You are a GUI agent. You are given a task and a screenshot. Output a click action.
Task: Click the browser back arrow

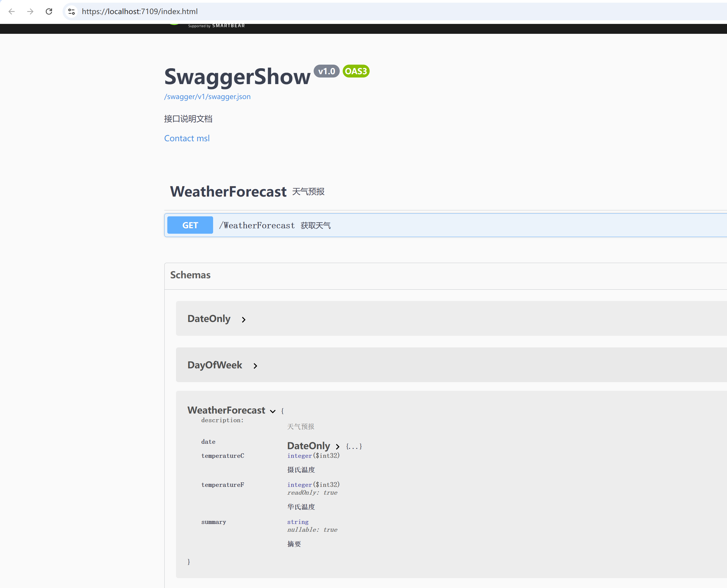(11, 11)
